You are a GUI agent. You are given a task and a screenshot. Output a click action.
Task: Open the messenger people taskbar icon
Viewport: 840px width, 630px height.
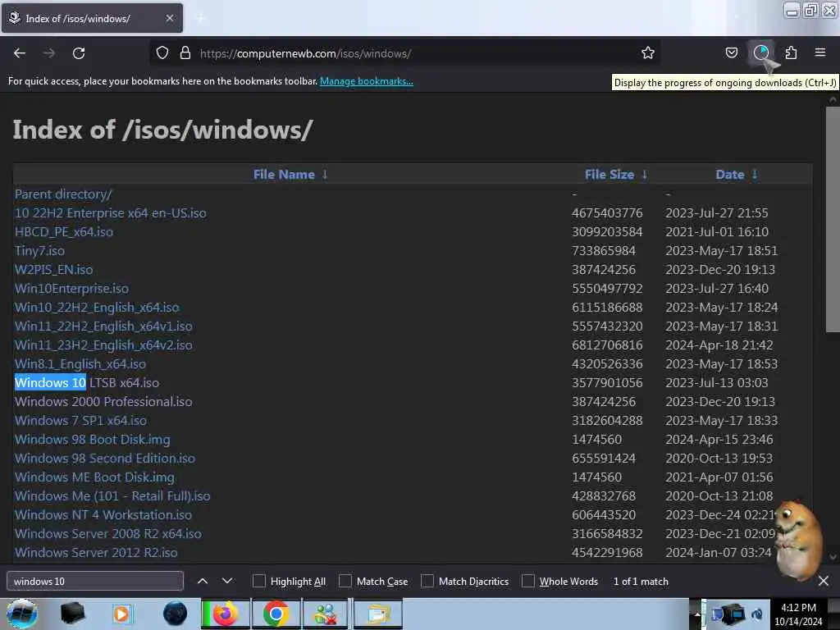tap(326, 614)
